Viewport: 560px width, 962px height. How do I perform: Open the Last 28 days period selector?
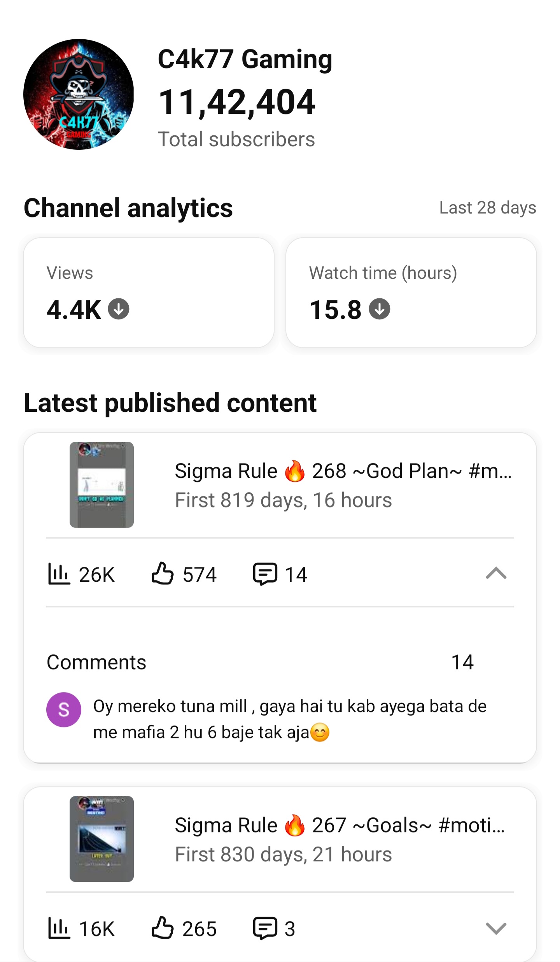(x=488, y=208)
